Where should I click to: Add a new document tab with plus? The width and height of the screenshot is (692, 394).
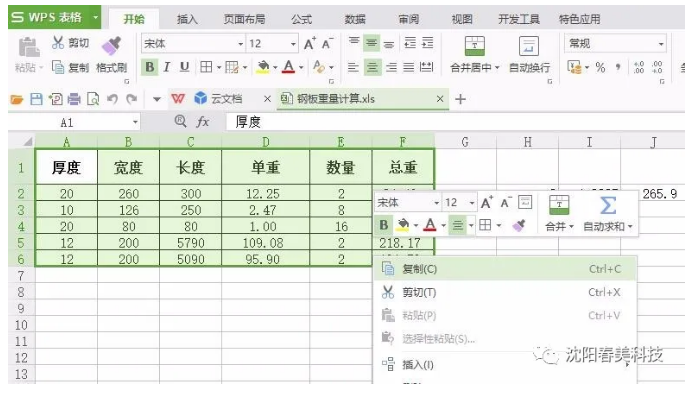(x=460, y=99)
